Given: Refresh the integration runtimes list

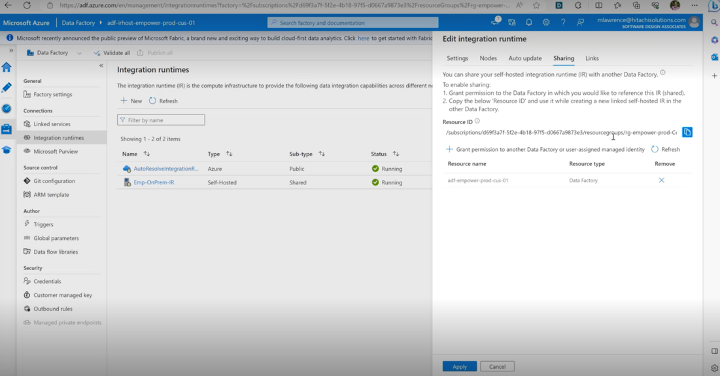Looking at the screenshot, I should coord(163,101).
